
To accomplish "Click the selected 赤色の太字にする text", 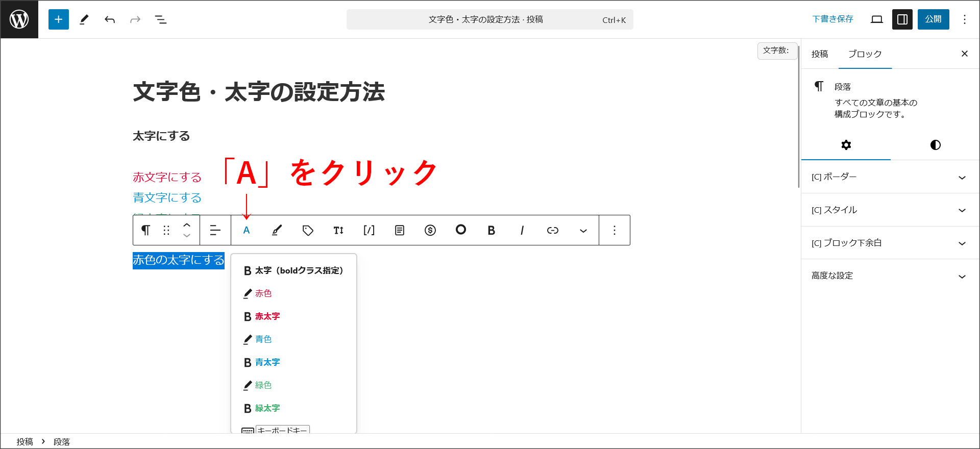I will 179,260.
